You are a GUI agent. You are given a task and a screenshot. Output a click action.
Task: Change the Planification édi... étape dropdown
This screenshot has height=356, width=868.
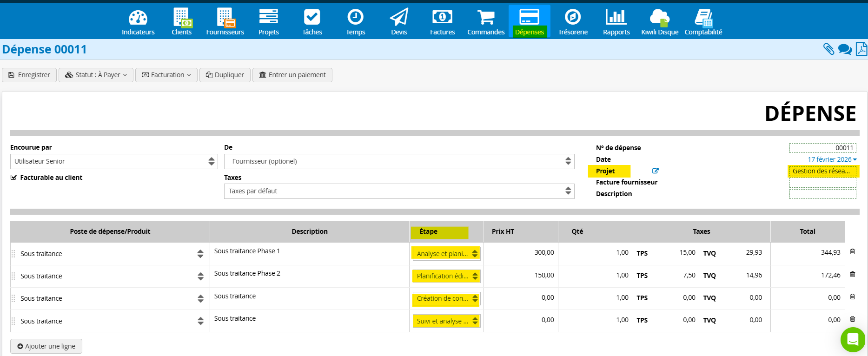coord(446,276)
